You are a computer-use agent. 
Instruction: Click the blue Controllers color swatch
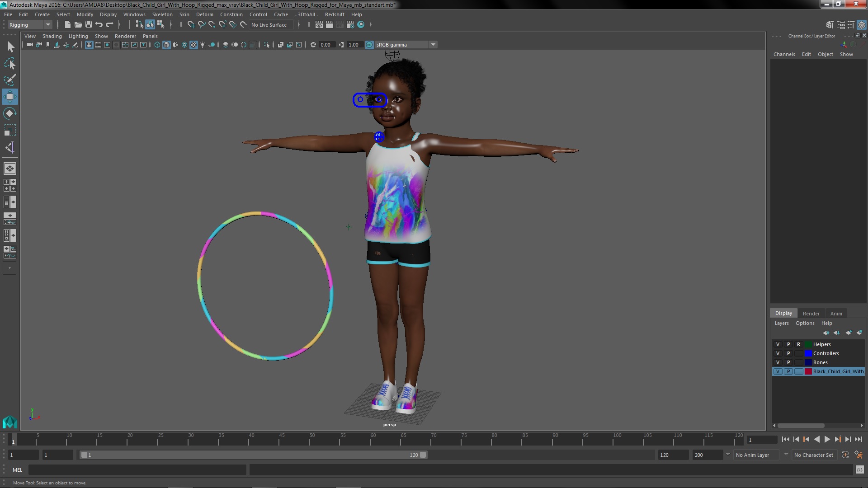click(808, 353)
